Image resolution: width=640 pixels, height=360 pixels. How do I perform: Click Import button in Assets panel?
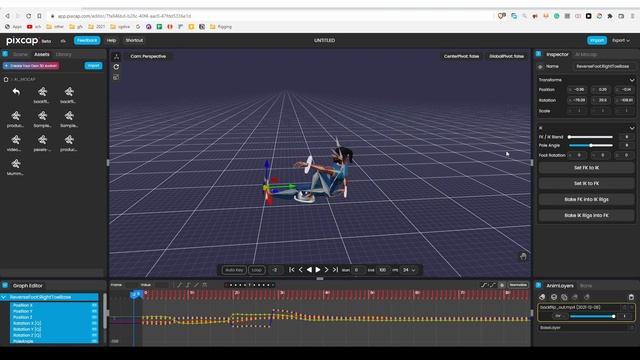tap(93, 66)
